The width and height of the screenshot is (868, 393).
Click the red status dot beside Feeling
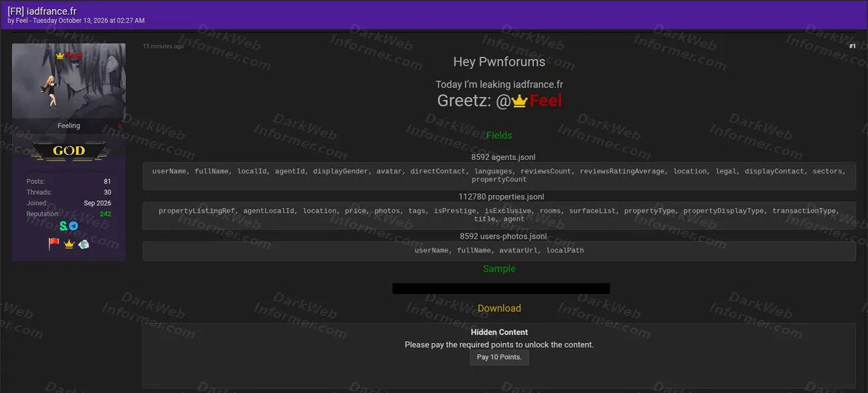point(120,126)
